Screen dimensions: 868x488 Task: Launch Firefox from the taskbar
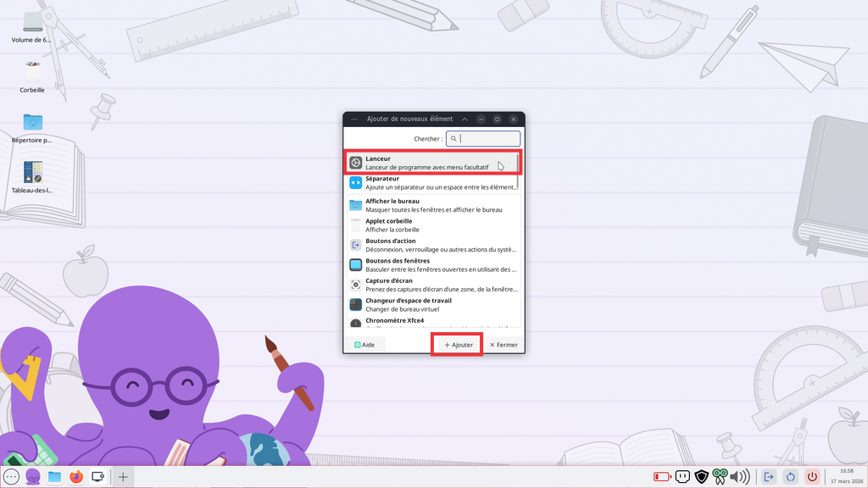[x=76, y=477]
